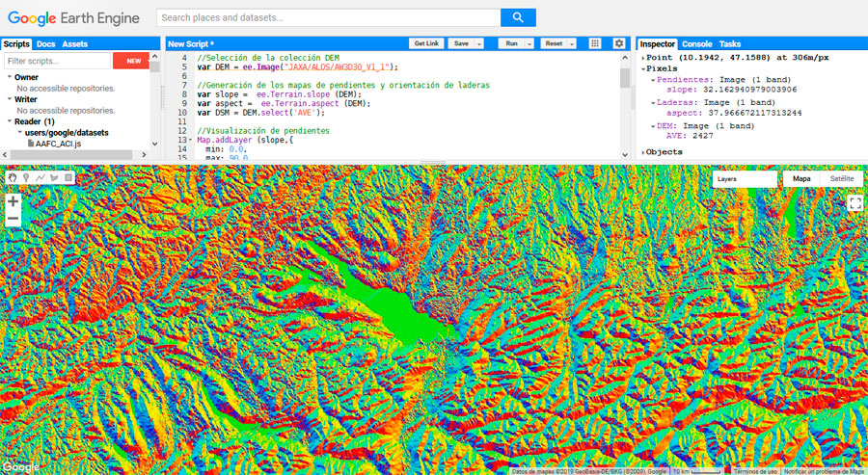Click the slope value 32.16294097900390
This screenshot has height=475, width=868.
click(749, 90)
